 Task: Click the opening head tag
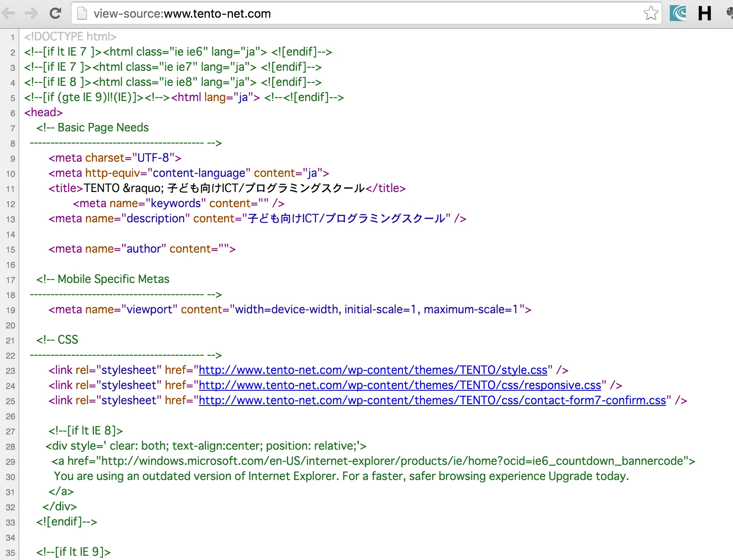43,112
